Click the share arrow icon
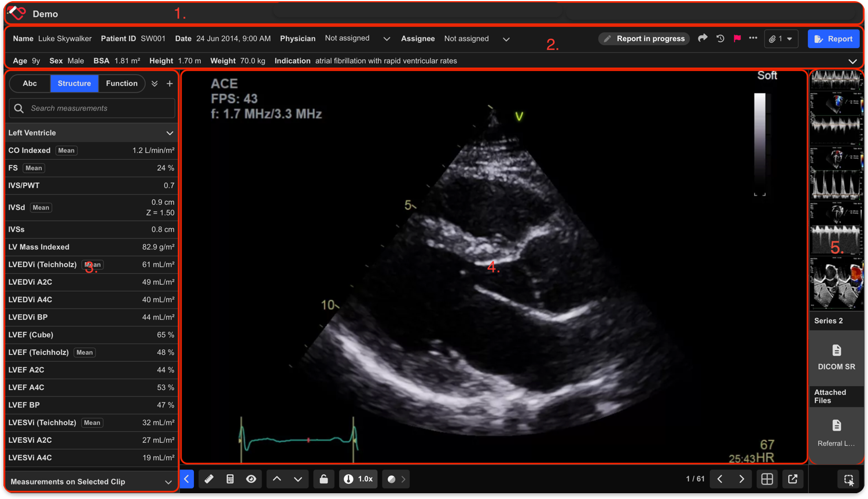 coord(703,38)
